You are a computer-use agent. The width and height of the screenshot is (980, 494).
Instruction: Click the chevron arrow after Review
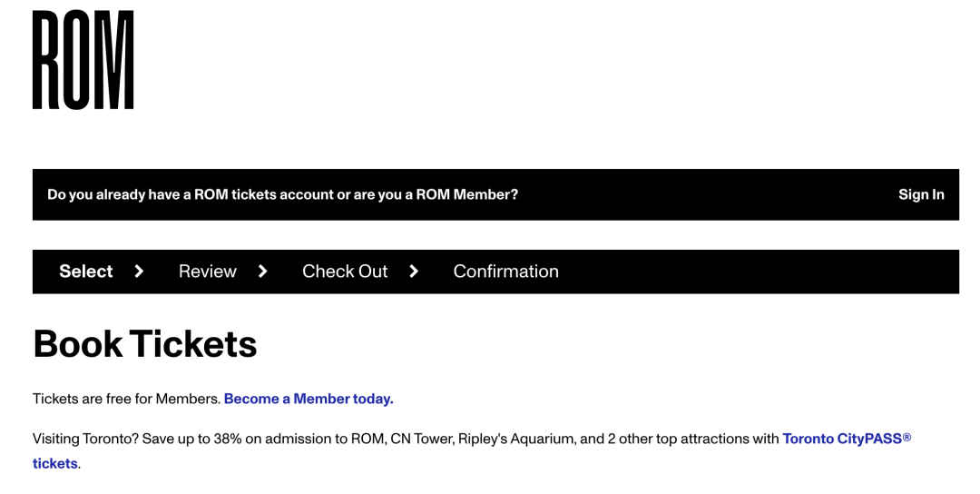tap(263, 272)
